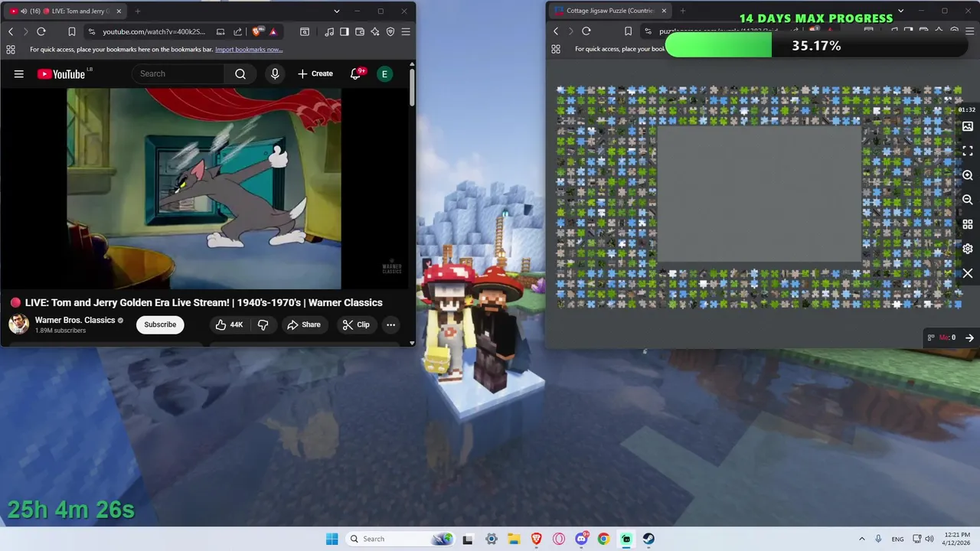Open tab search dropdown in YouTube window
Screen dimensions: 980x551
[x=336, y=11]
